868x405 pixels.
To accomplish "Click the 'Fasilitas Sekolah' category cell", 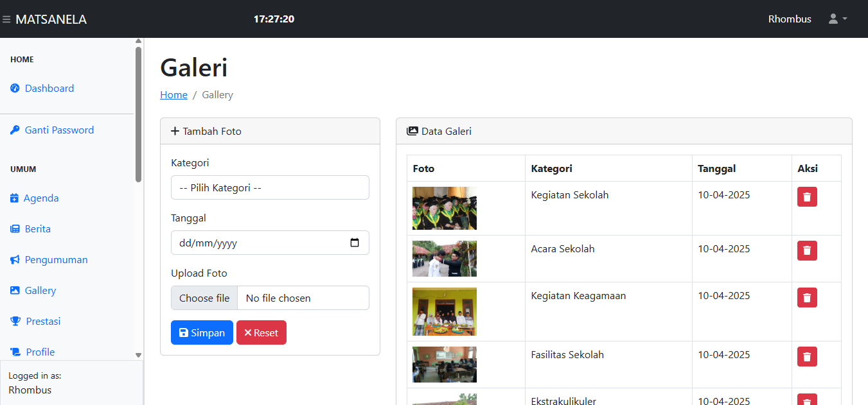I will (x=608, y=365).
